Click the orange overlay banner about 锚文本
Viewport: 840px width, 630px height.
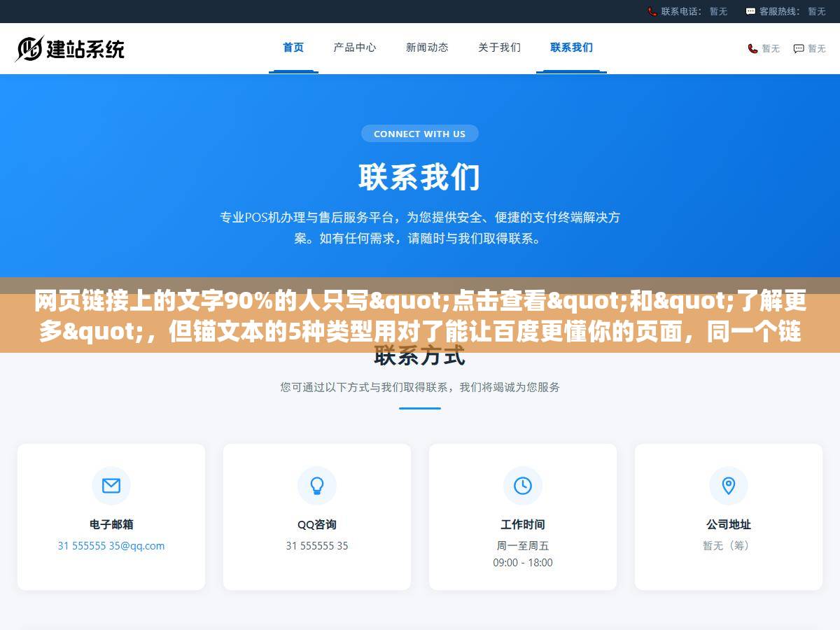click(x=420, y=315)
